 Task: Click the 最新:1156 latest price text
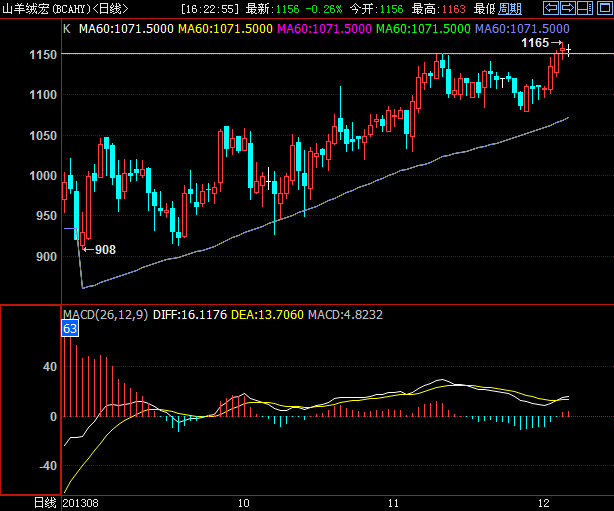tap(273, 9)
